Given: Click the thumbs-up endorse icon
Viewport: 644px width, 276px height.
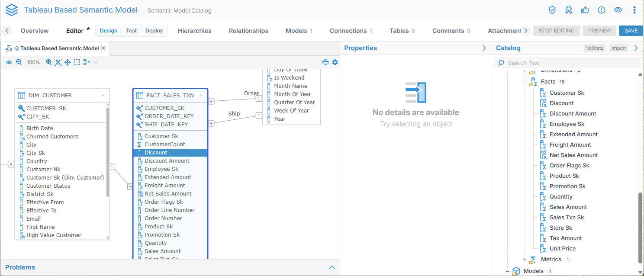Looking at the screenshot, I should 585,10.
